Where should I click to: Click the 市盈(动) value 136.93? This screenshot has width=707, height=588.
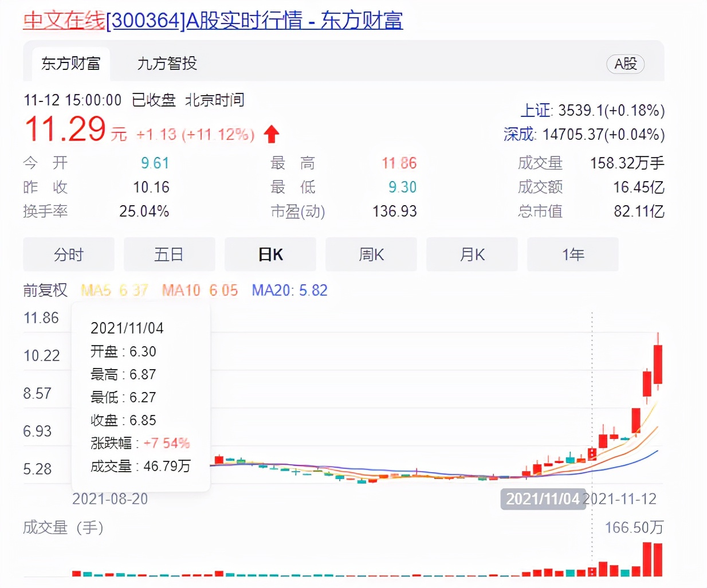pos(395,211)
